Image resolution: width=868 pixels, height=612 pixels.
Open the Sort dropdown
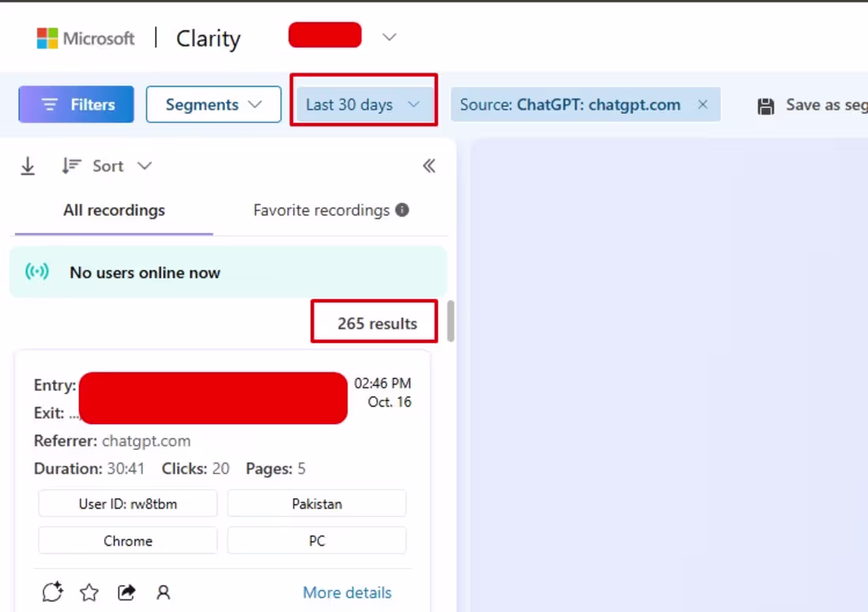[x=107, y=166]
